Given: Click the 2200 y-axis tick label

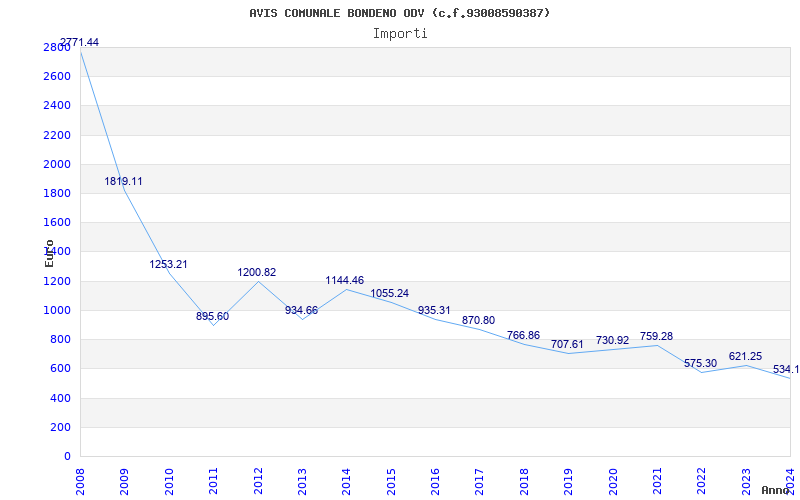Looking at the screenshot, I should pos(57,135).
